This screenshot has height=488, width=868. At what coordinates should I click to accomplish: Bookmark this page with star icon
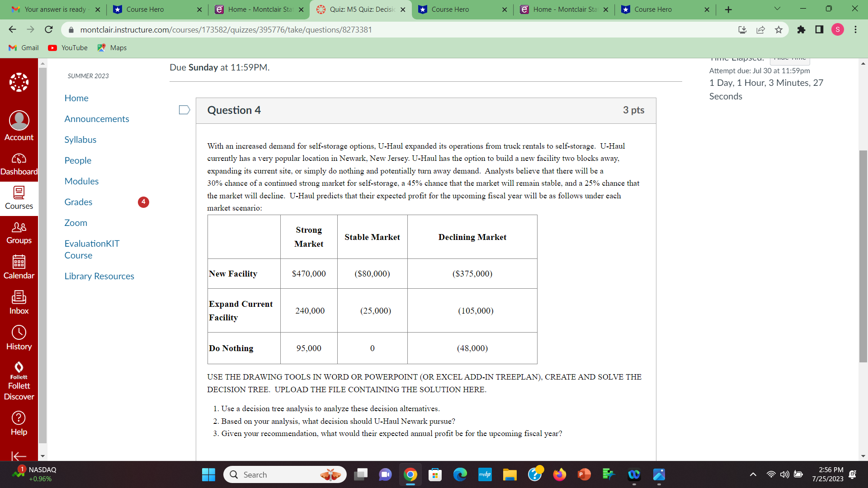(x=778, y=30)
